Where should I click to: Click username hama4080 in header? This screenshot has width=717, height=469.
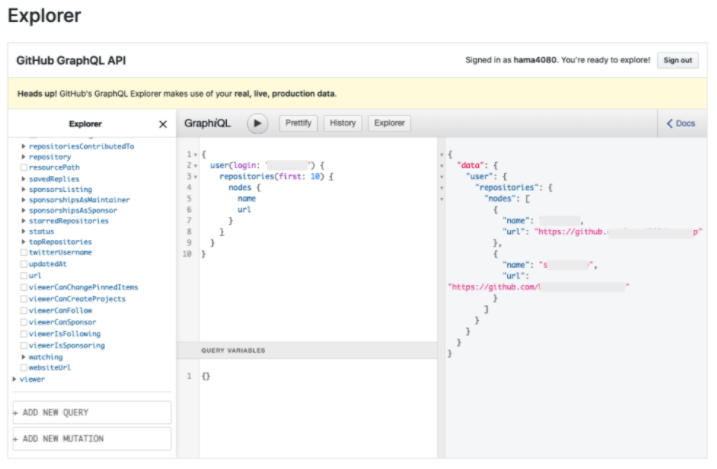click(x=535, y=60)
